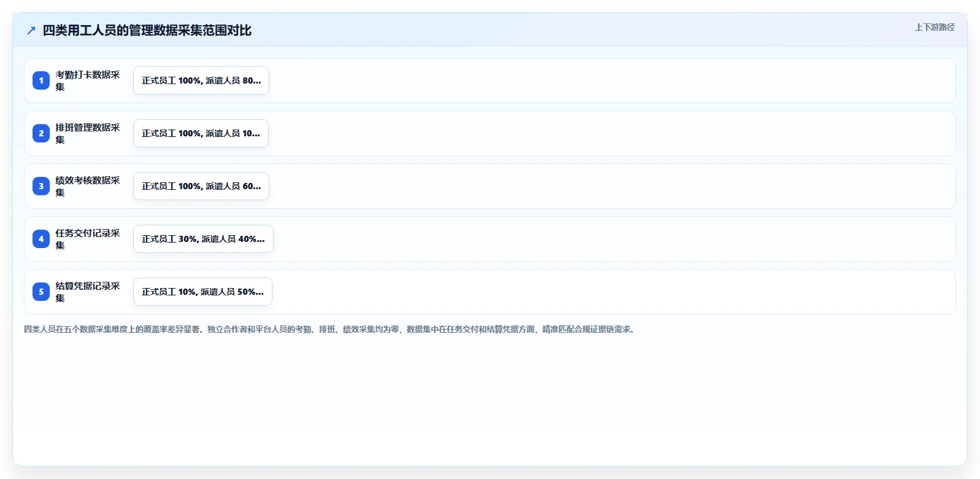Click the summary paragraph starting with 四类人员在五个数据采集维度
The image size is (980, 479).
coord(331,329)
